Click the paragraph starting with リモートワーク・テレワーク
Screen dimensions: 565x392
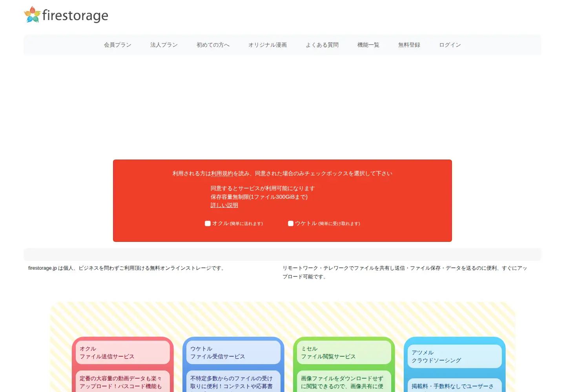point(405,272)
